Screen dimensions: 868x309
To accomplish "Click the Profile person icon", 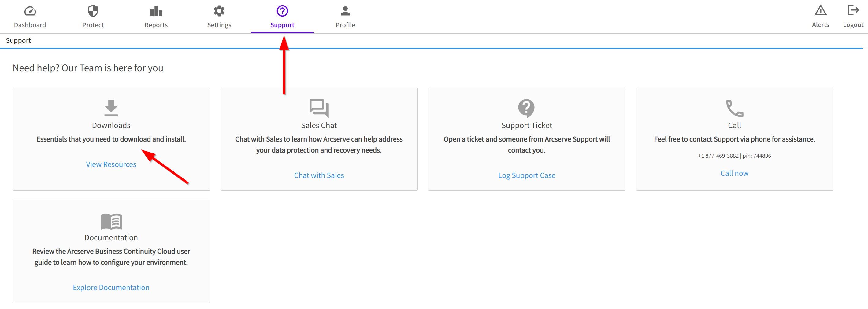I will tap(345, 11).
